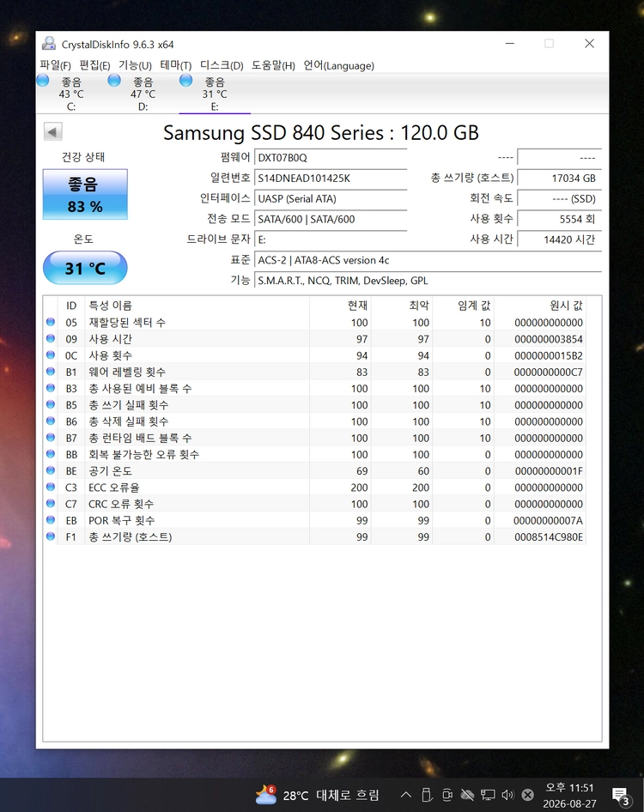
Task: Click status dot for attribute 05 재할당된 섹터 수
Action: click(x=51, y=322)
